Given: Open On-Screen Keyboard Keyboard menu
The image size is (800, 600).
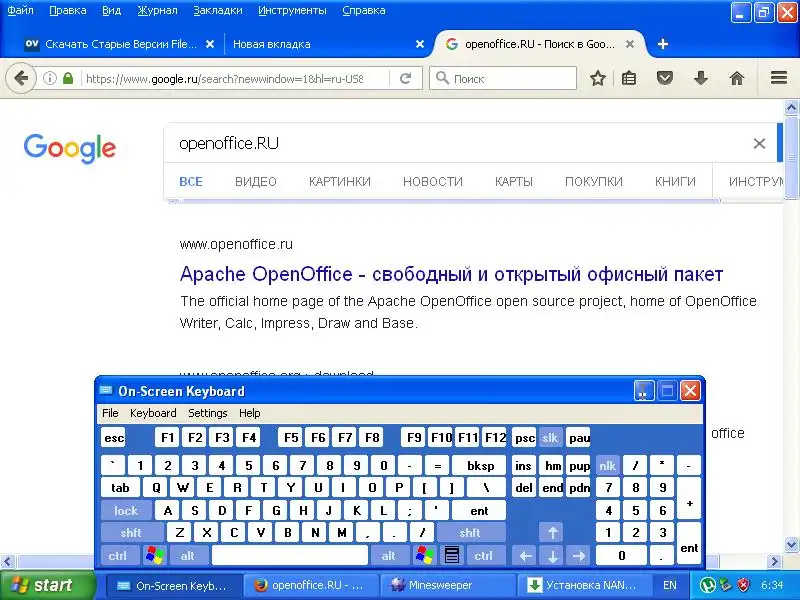Looking at the screenshot, I should 153,413.
